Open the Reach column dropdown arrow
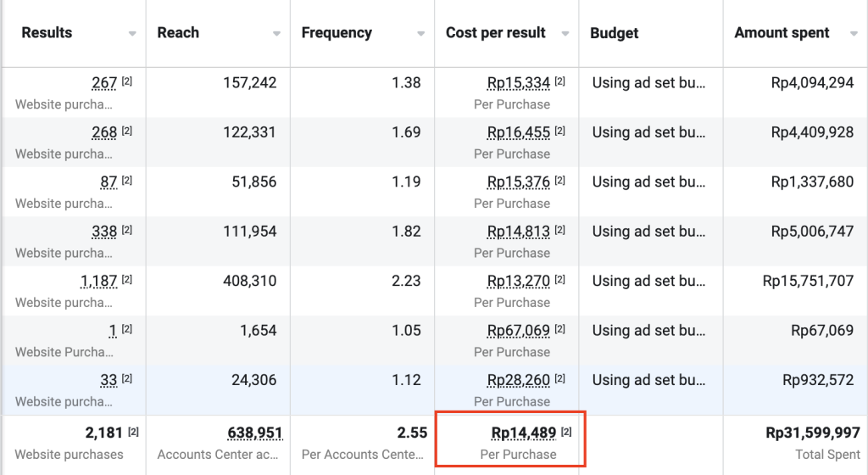 pyautogui.click(x=276, y=34)
